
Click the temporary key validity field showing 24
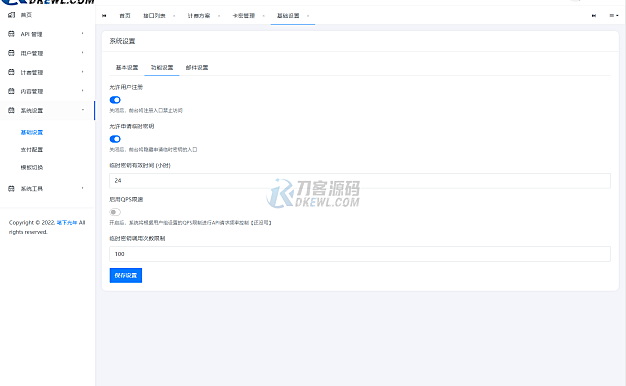coord(360,180)
